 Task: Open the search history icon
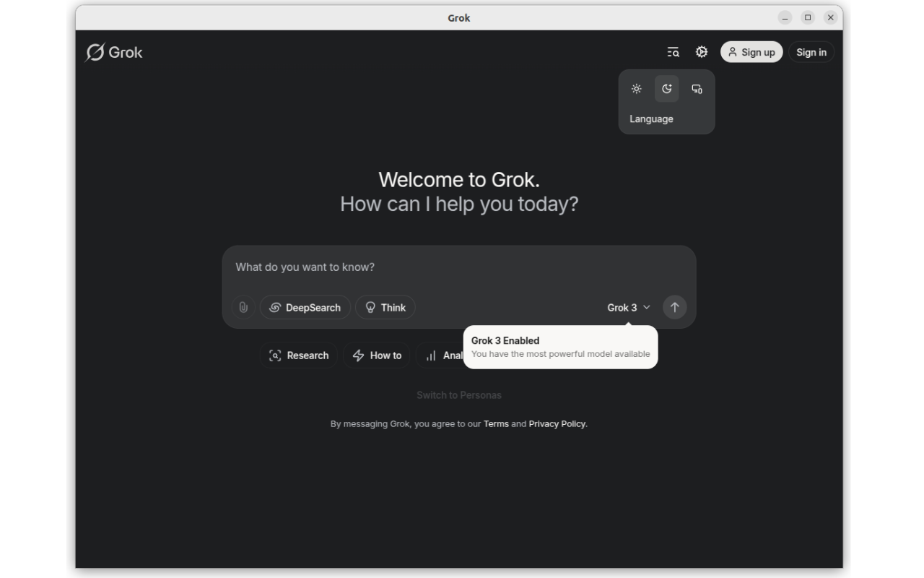click(672, 52)
